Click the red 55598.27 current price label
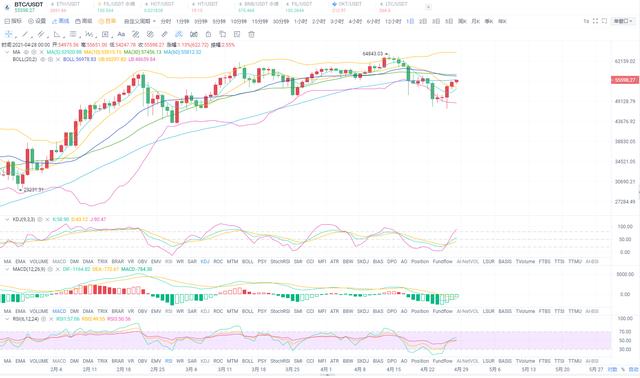This screenshot has width=640, height=378. pyautogui.click(x=624, y=80)
